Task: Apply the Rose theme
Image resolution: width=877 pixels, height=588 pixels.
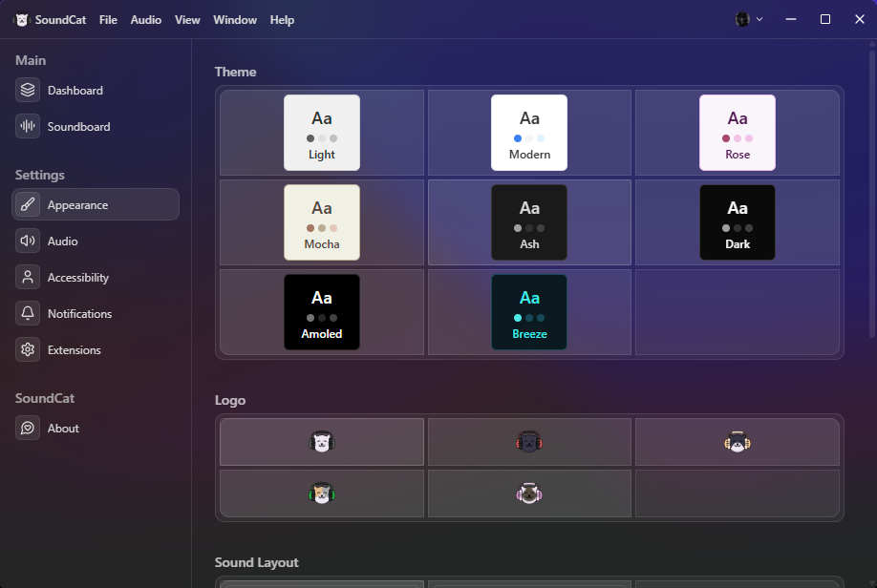Action: click(x=738, y=133)
